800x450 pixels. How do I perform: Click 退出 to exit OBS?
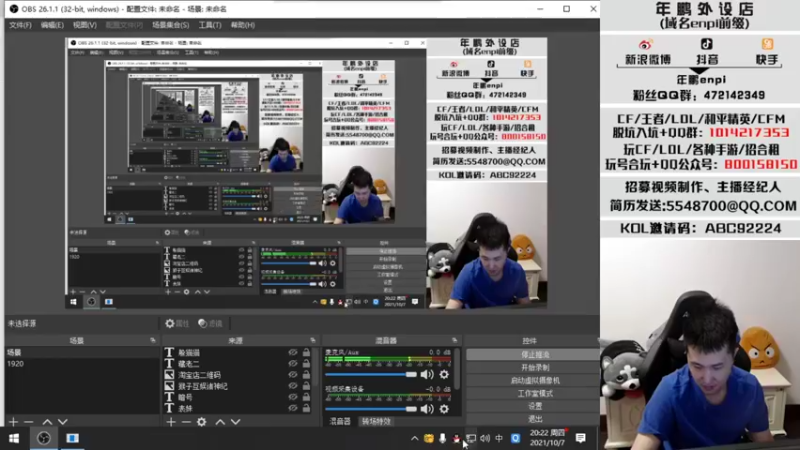(534, 419)
